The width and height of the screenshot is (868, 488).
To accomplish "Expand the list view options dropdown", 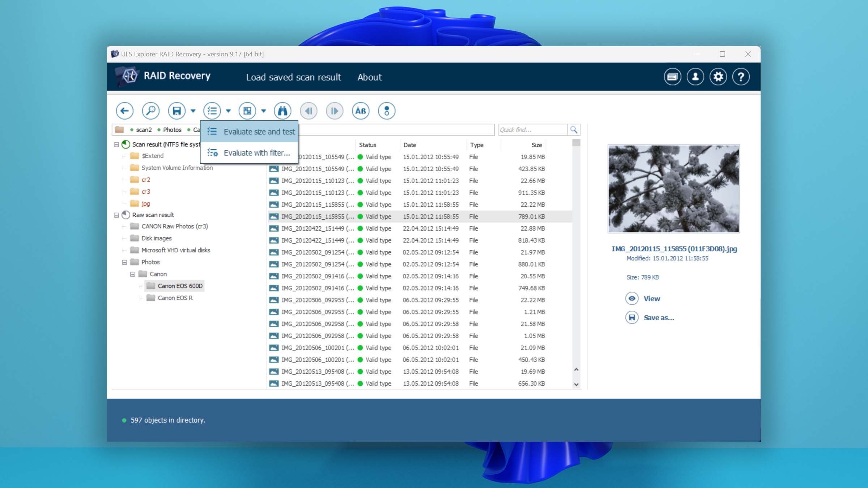I will click(228, 111).
